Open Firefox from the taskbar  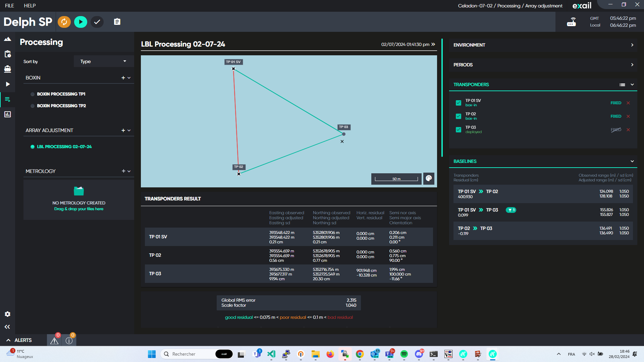click(330, 354)
